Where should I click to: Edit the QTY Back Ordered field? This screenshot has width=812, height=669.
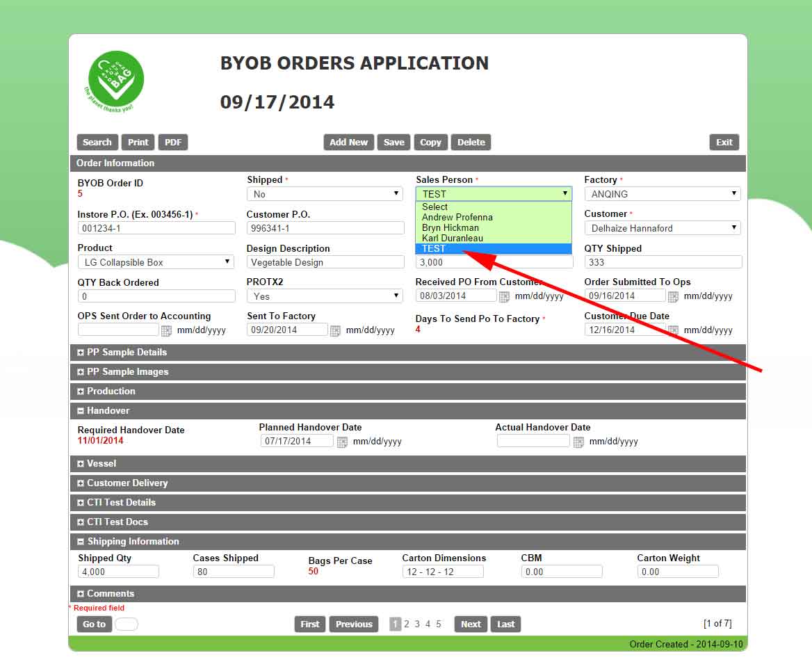coord(156,297)
